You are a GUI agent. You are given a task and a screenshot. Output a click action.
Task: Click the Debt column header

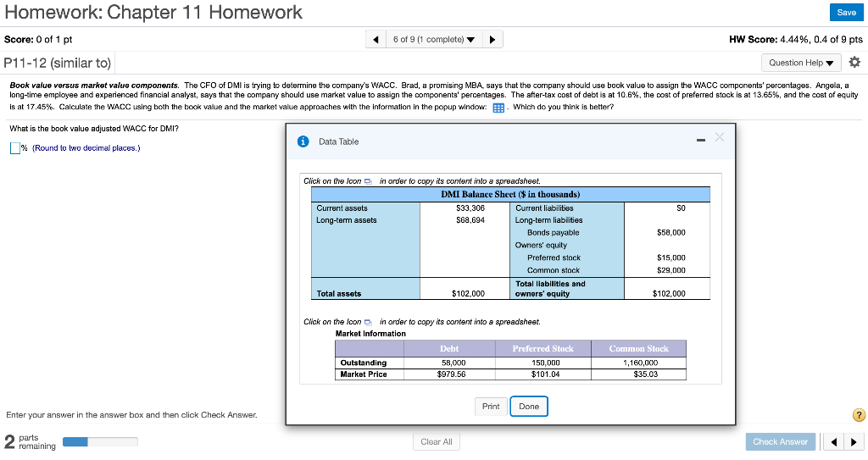tap(449, 349)
